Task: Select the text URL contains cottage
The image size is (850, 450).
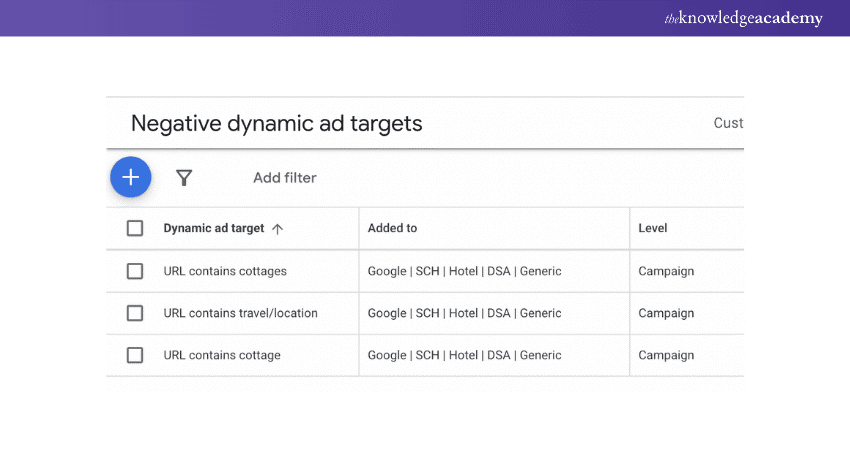Action: point(222,355)
